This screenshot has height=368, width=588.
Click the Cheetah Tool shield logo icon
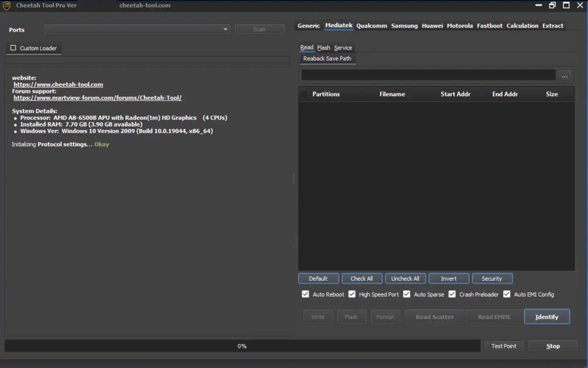7,5
